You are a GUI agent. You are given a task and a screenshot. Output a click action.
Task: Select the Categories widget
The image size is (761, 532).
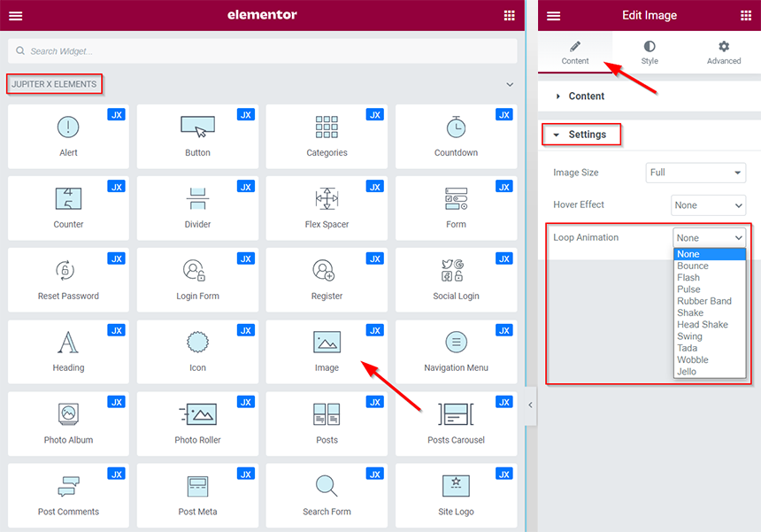tap(327, 136)
